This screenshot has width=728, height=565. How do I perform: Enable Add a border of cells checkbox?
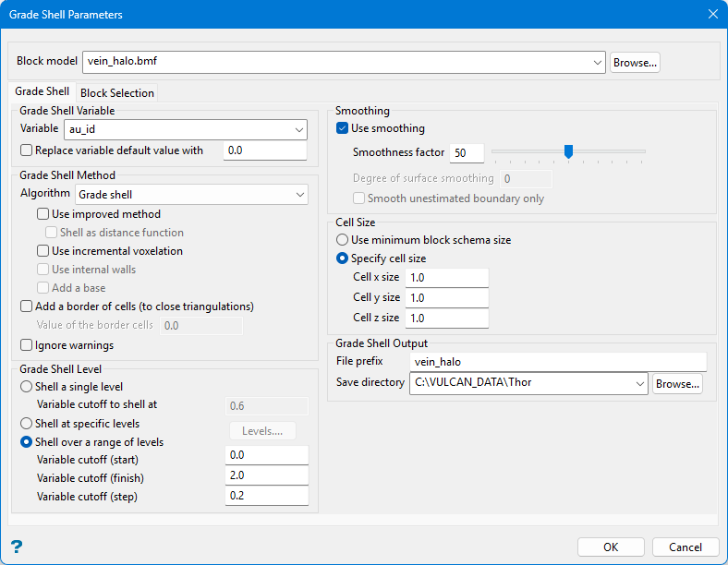coord(27,307)
